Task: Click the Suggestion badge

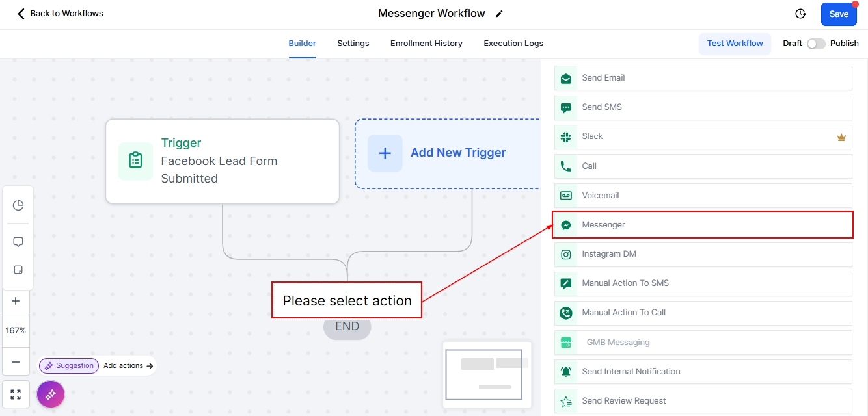Action: 69,365
